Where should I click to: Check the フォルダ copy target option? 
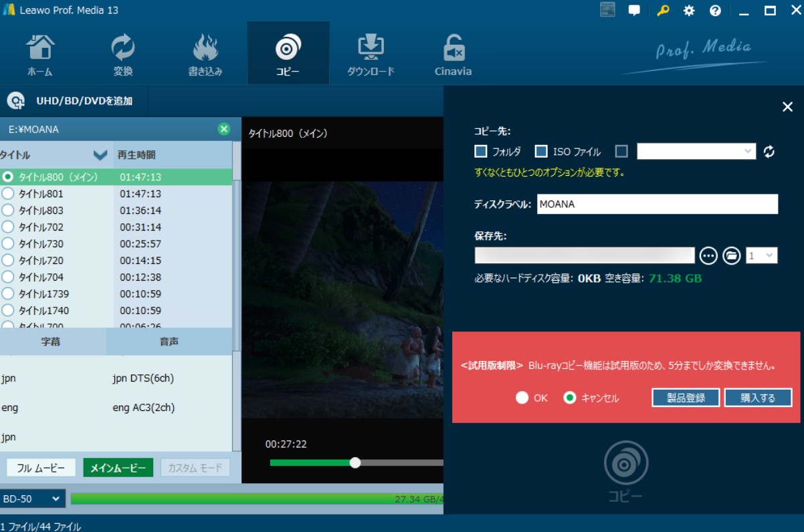point(480,152)
